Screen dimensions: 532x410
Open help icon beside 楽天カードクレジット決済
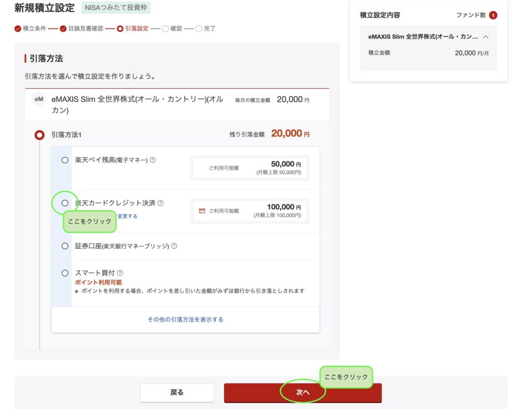[x=161, y=203]
